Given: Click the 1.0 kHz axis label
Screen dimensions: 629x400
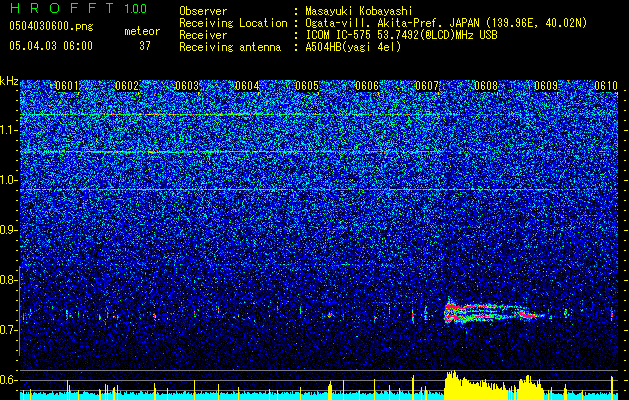Looking at the screenshot, I should [9, 180].
